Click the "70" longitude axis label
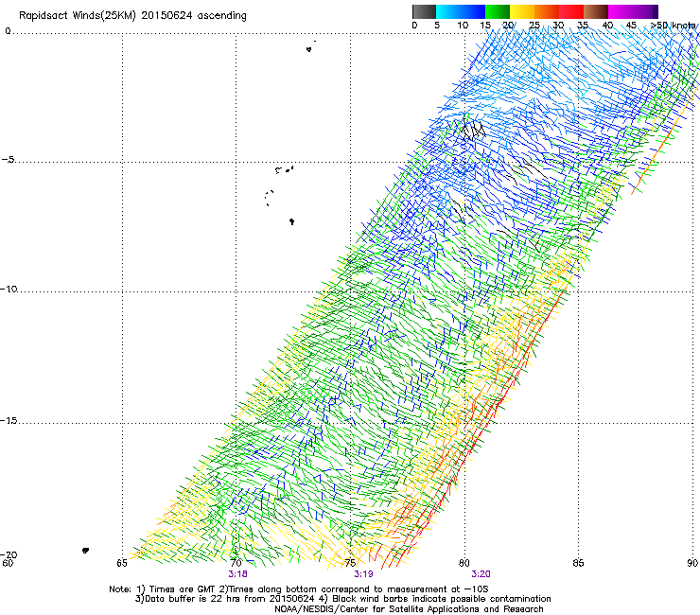Image resolution: width=700 pixels, height=615 pixels. [x=236, y=563]
